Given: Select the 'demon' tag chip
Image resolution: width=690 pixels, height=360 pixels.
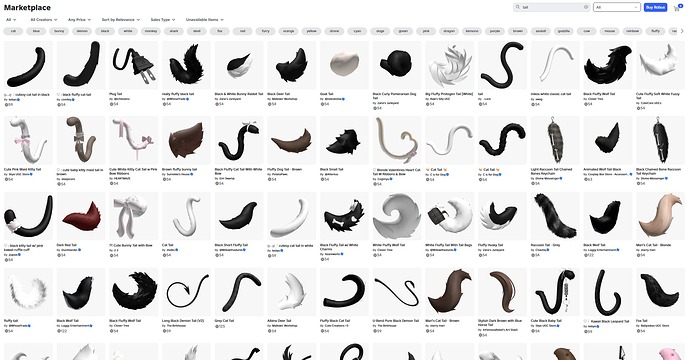Looking at the screenshot, I should (82, 31).
